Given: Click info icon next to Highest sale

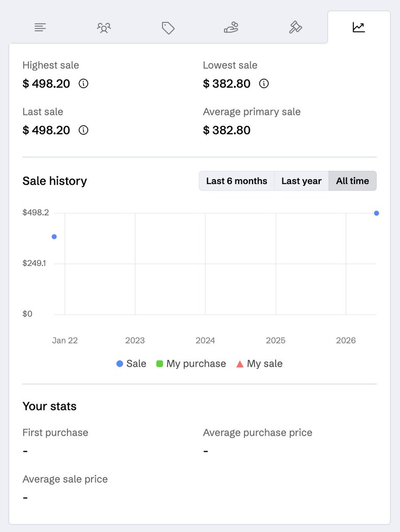Looking at the screenshot, I should pos(83,83).
